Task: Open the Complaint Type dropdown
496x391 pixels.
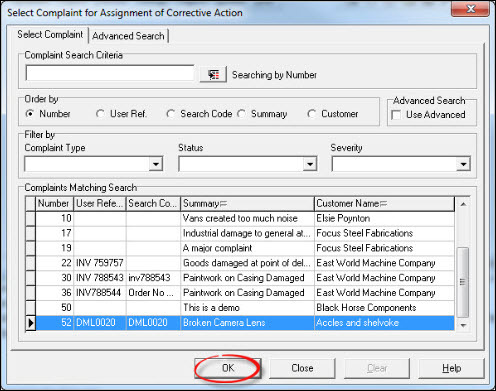Action: coord(155,164)
